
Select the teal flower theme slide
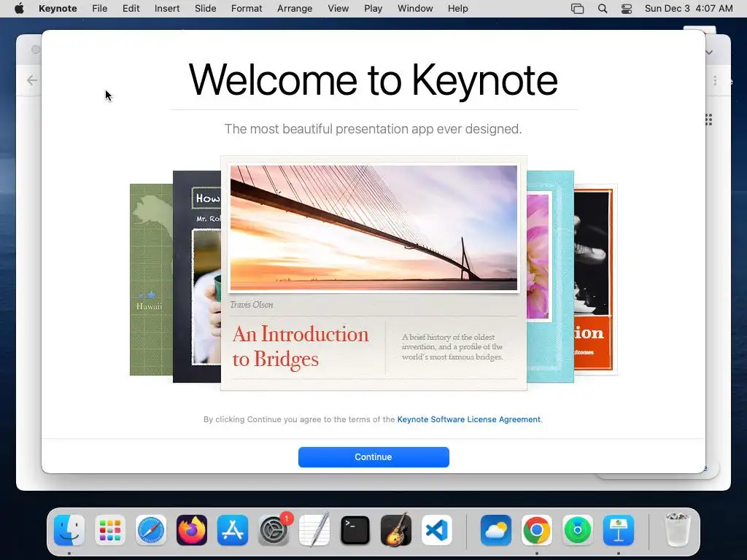550,276
